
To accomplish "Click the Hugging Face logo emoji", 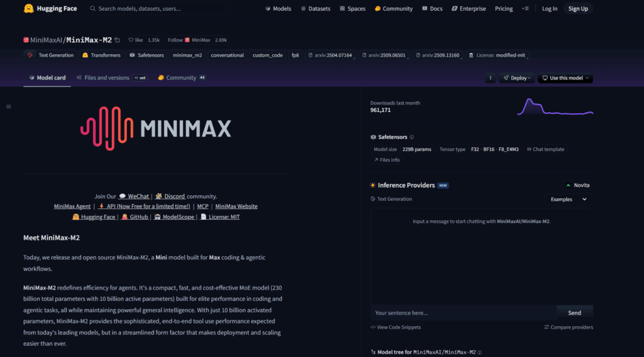I will coord(29,8).
